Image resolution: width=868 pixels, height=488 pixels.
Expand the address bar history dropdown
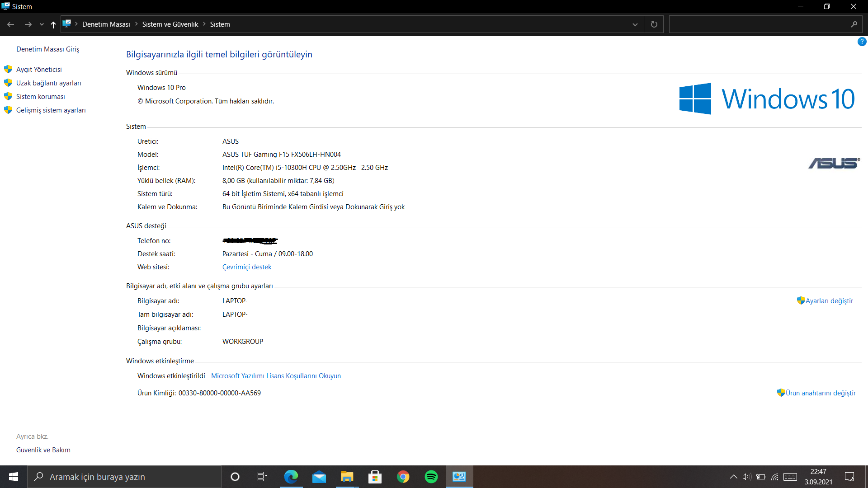pos(635,24)
